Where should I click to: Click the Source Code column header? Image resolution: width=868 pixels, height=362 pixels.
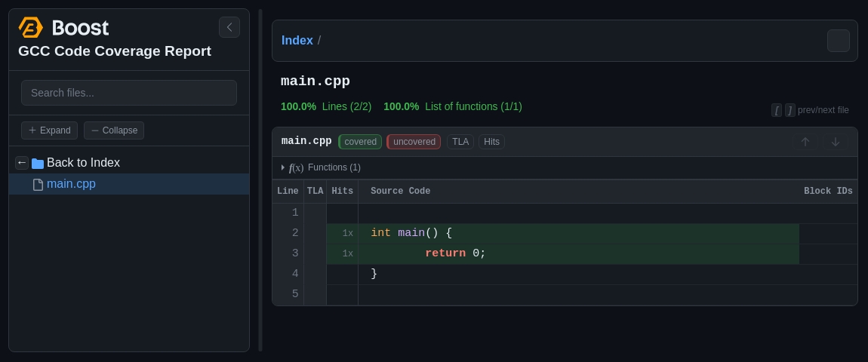(x=400, y=191)
